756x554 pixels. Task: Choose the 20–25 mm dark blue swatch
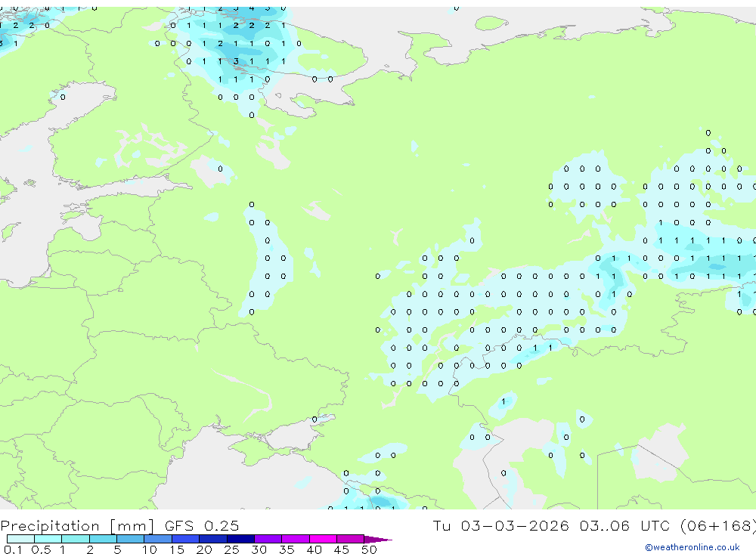(213, 539)
